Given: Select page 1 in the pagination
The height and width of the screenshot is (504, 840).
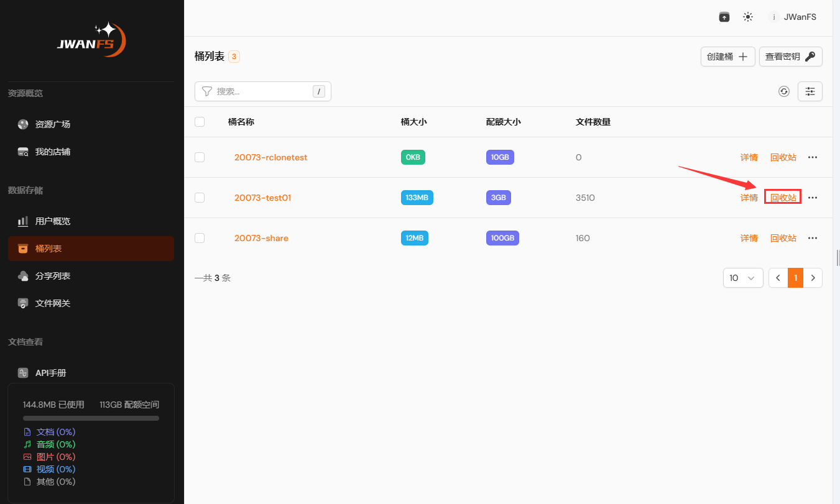Looking at the screenshot, I should click(796, 278).
